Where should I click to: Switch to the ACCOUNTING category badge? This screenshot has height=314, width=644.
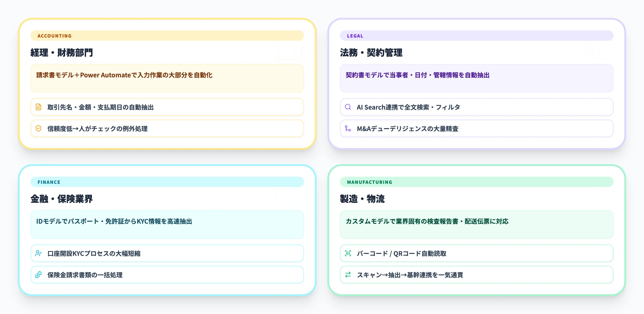click(x=54, y=36)
